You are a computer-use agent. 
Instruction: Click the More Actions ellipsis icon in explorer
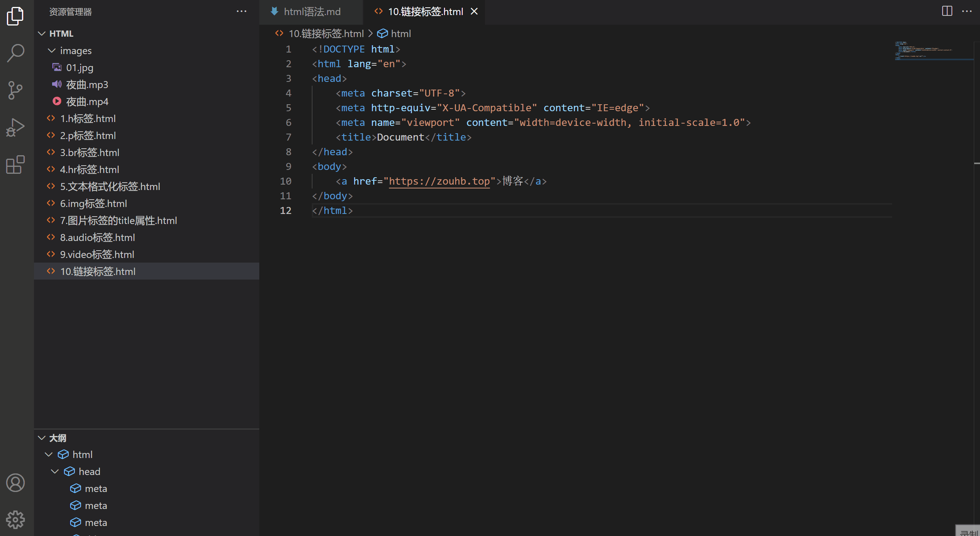click(x=242, y=10)
